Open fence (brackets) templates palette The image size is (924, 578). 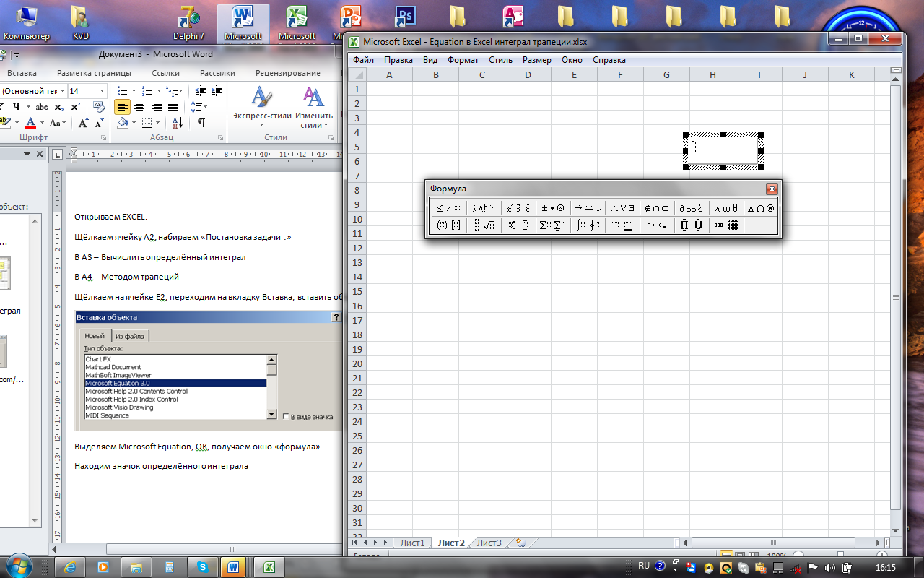click(448, 225)
